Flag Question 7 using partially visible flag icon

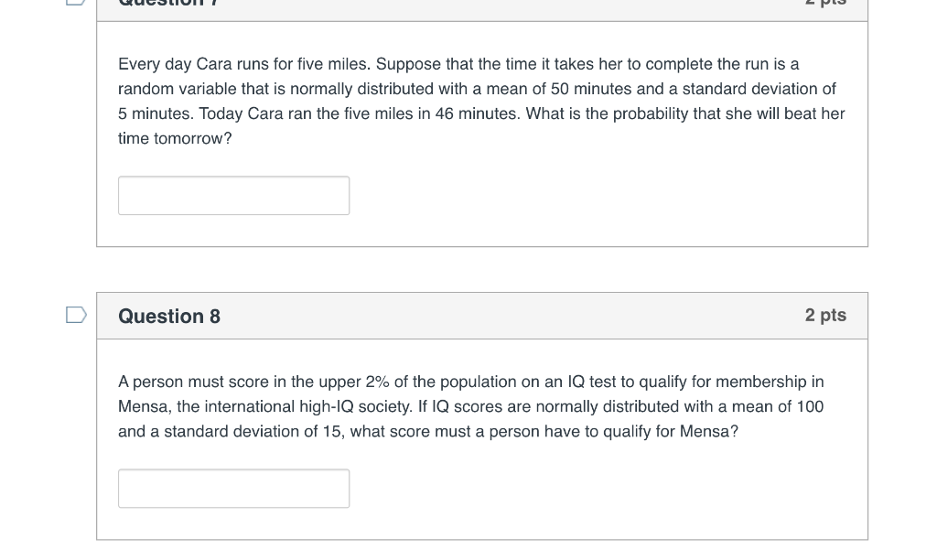coord(76,3)
